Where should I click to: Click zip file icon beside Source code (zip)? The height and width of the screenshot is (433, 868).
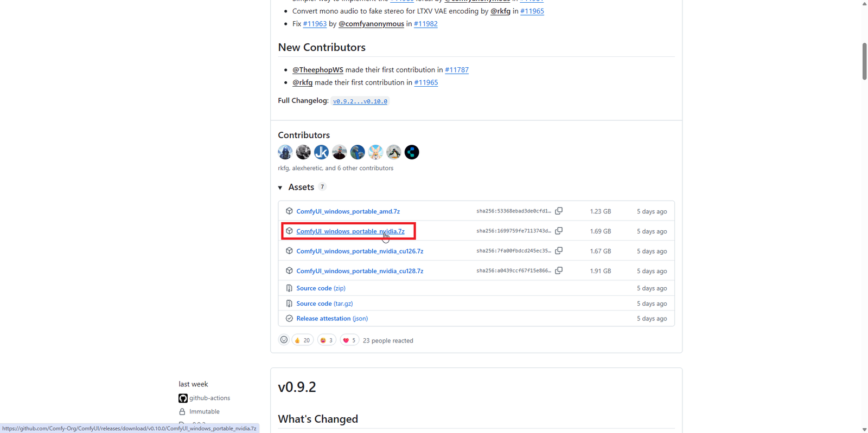289,288
